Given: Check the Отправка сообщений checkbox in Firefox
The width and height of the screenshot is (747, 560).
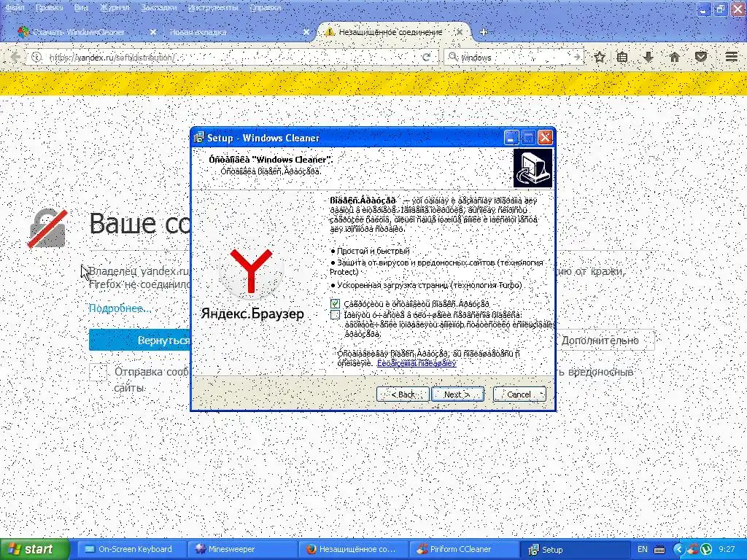Looking at the screenshot, I should coord(98,372).
